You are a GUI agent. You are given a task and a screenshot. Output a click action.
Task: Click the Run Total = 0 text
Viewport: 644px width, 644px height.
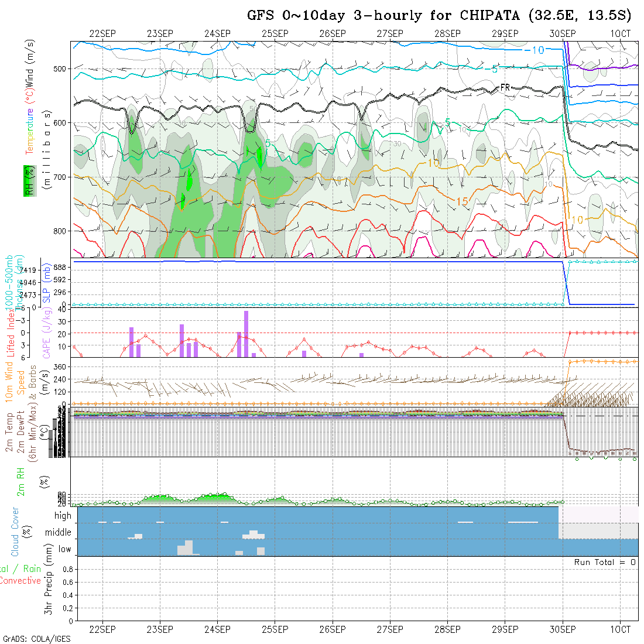(x=605, y=562)
